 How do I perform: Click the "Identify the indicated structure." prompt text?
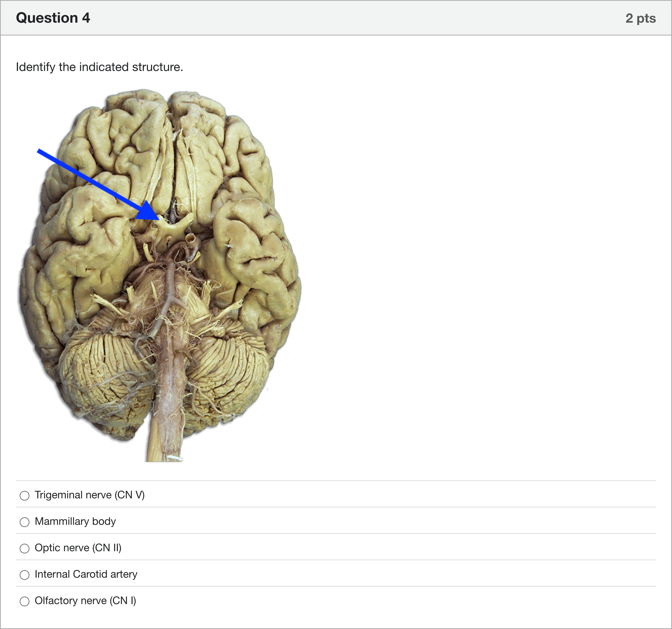click(99, 67)
